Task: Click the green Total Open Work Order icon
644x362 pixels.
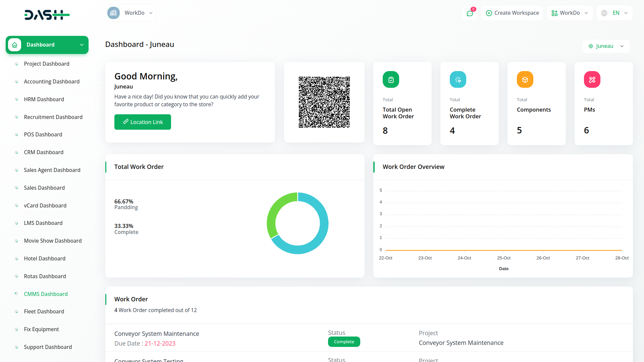Action: [x=391, y=79]
